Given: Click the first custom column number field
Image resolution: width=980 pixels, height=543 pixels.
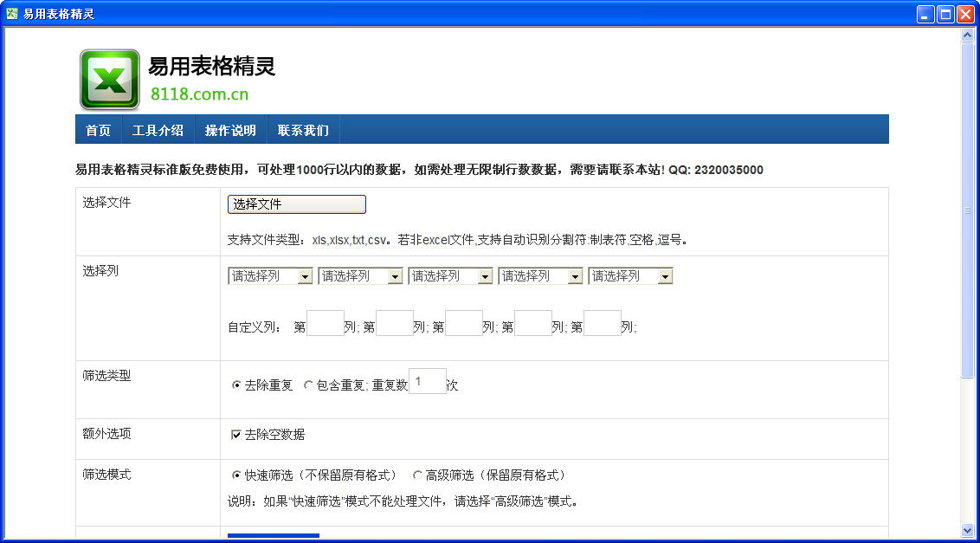Looking at the screenshot, I should (326, 324).
